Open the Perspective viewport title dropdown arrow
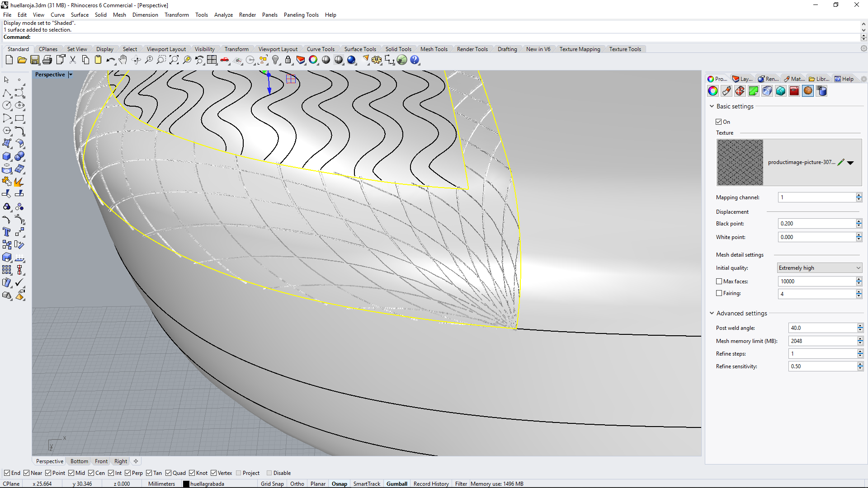 (x=71, y=75)
